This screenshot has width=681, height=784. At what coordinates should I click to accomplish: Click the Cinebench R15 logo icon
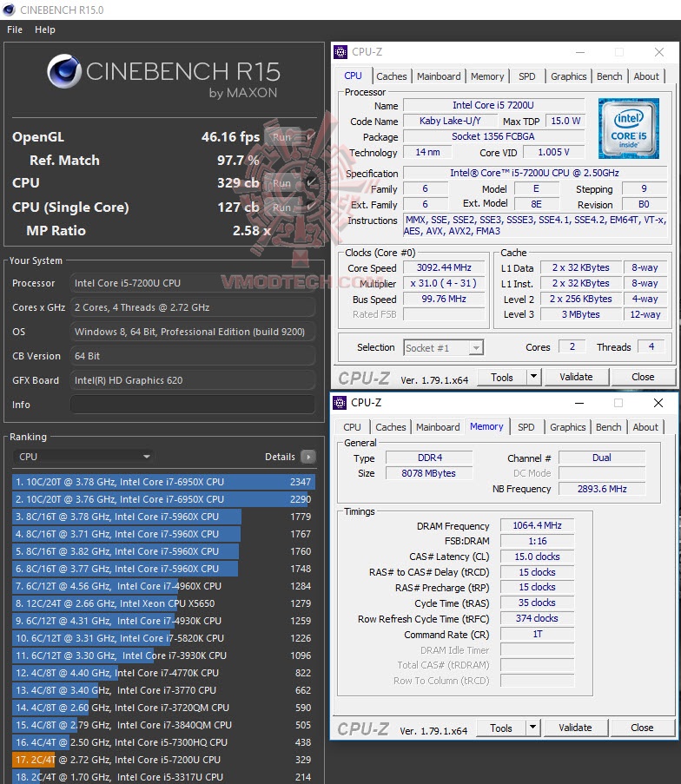pos(64,71)
